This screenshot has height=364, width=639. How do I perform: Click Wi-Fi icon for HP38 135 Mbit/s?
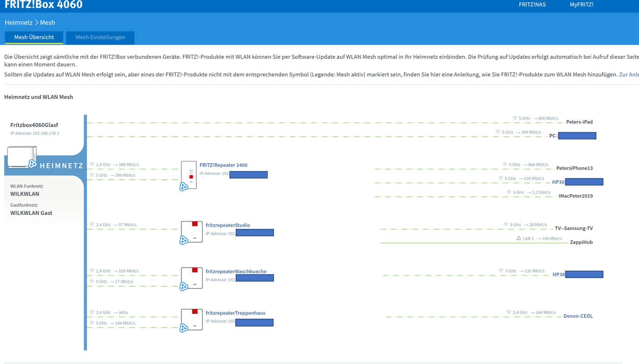click(501, 271)
